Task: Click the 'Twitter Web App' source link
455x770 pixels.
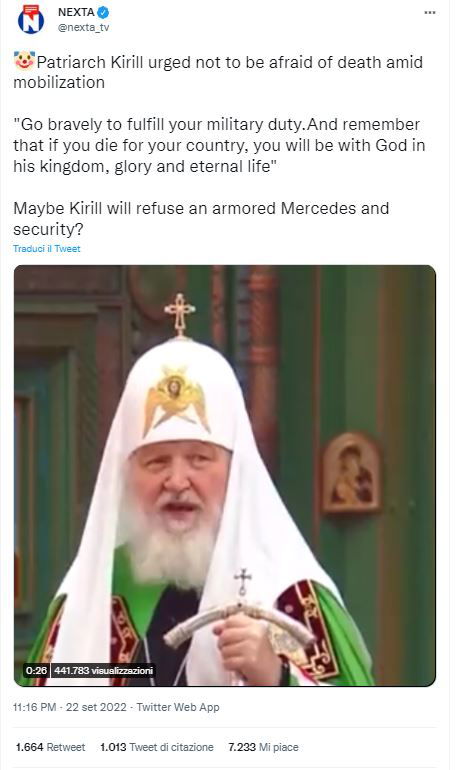Action: click(x=178, y=707)
